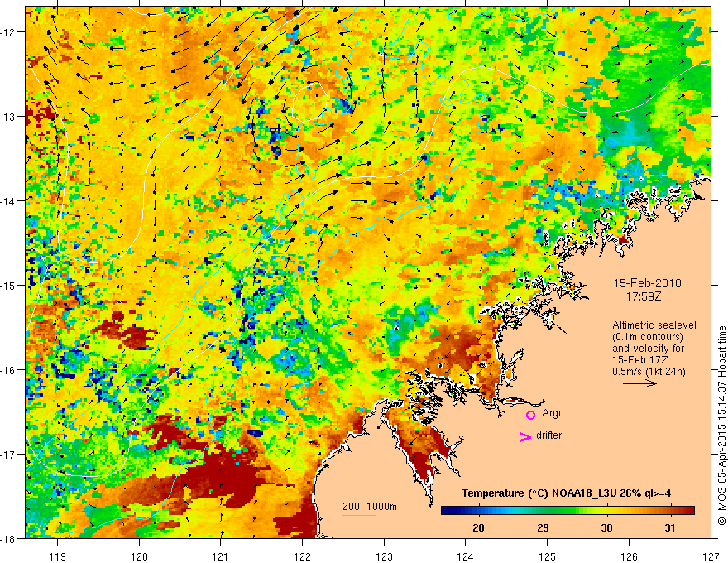Screen dimensions: 728x563
Task: Click the temperature color bar legend
Action: coord(568,511)
